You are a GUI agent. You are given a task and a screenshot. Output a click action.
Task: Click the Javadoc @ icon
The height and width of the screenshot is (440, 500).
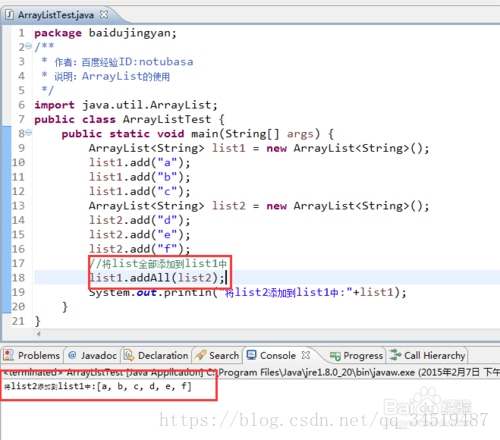(x=72, y=355)
